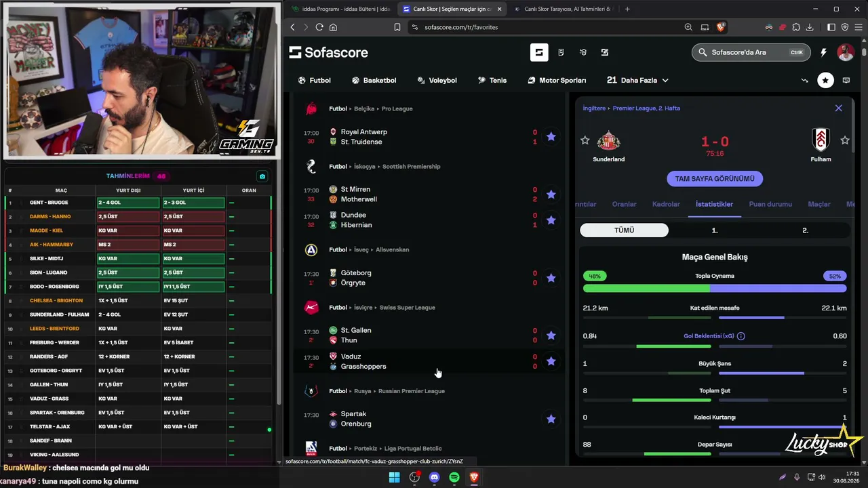868x488 pixels.
Task: Open the user profile avatar
Action: [x=846, y=52]
